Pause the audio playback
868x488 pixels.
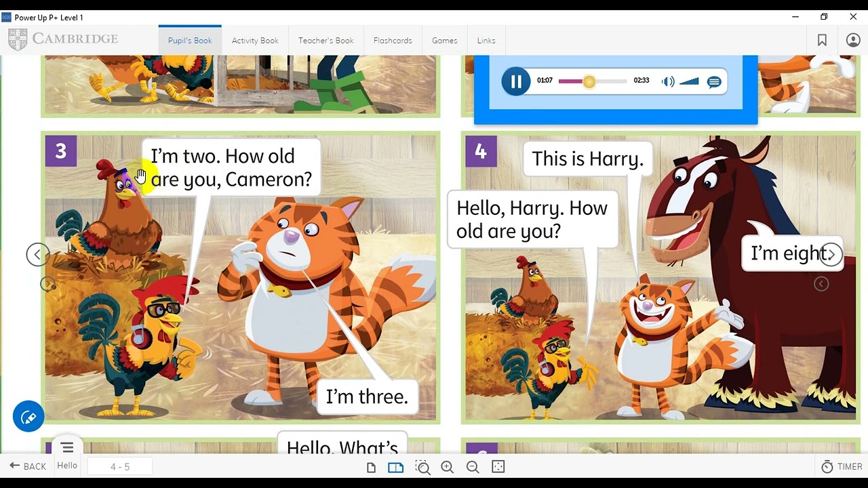tap(516, 82)
